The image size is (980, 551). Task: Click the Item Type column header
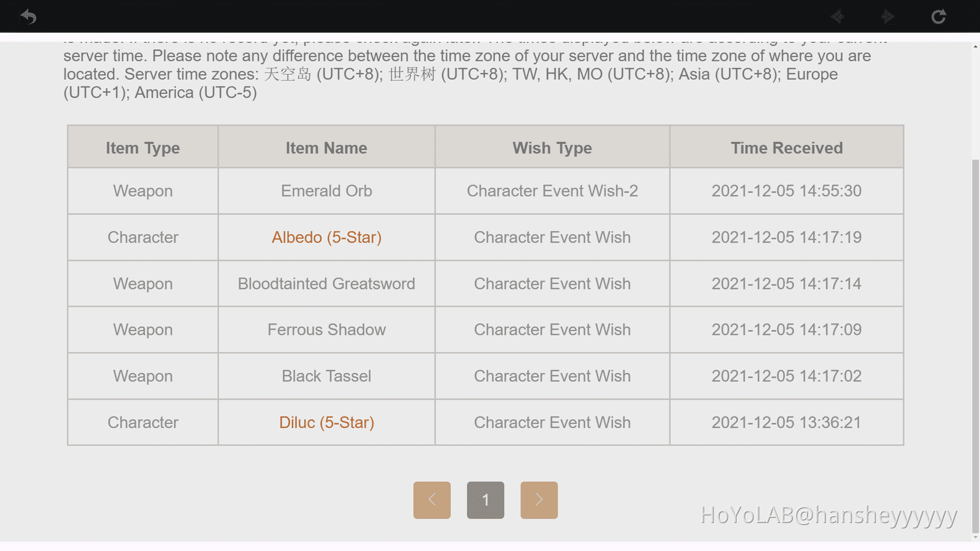pos(143,147)
